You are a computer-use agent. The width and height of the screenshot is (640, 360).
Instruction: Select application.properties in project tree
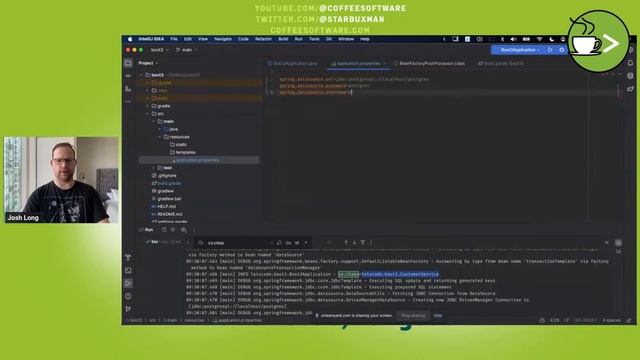pos(198,160)
